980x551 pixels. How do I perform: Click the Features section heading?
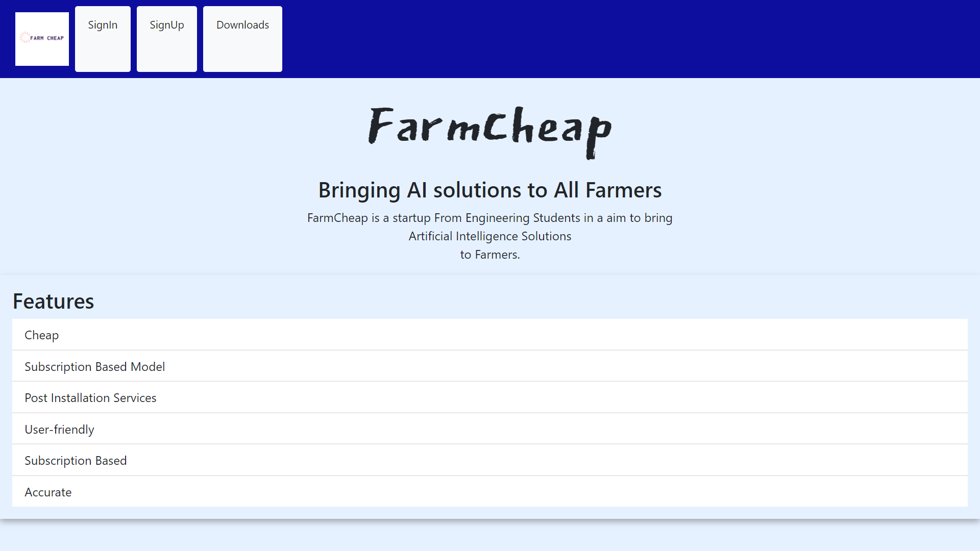[53, 302]
